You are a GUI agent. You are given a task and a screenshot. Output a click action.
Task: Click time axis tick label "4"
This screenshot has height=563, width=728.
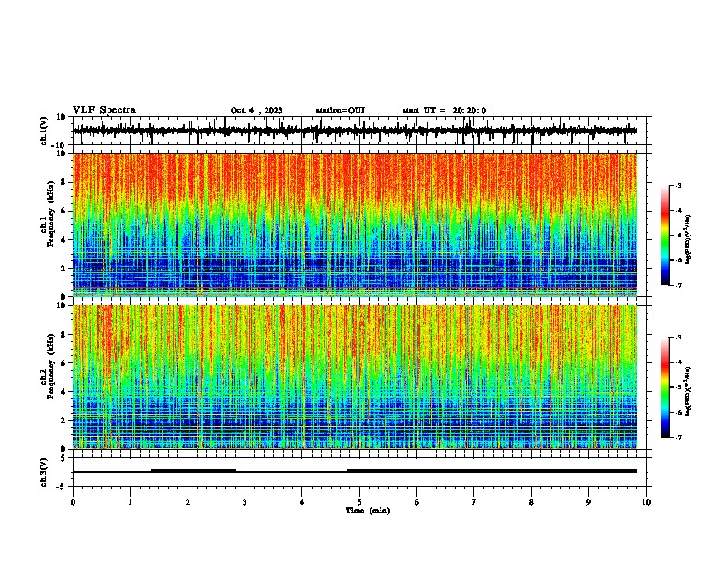302,502
